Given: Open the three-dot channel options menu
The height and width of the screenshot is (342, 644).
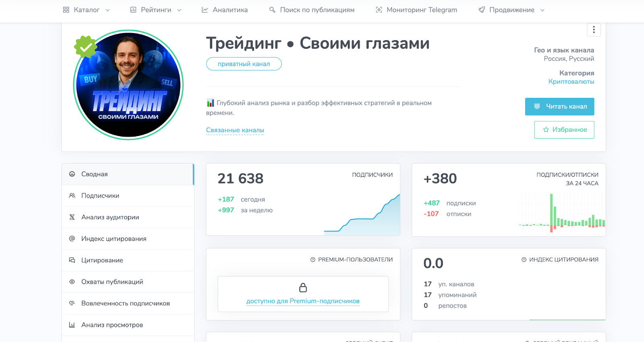Looking at the screenshot, I should 594,30.
